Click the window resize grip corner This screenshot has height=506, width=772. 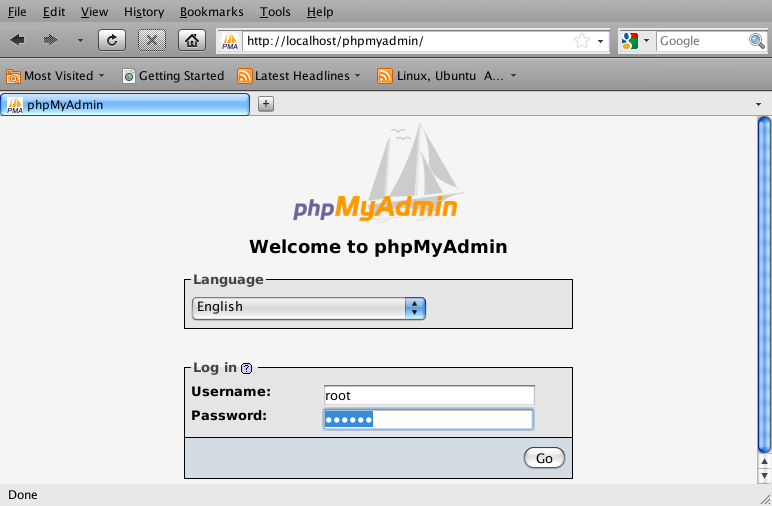coord(765,499)
